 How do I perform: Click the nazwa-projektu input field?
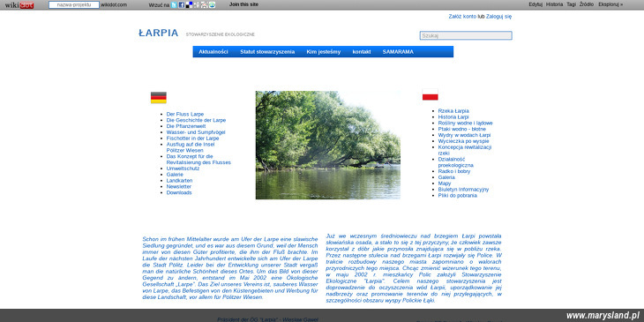pyautogui.click(x=74, y=5)
